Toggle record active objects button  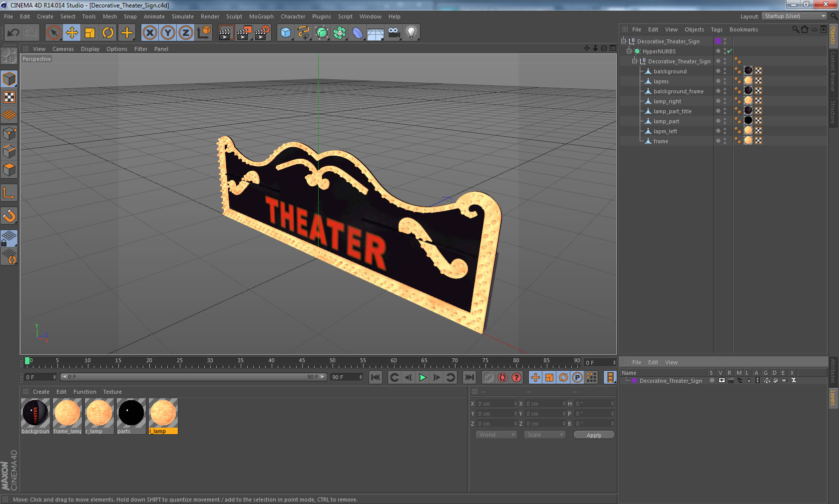coord(488,377)
